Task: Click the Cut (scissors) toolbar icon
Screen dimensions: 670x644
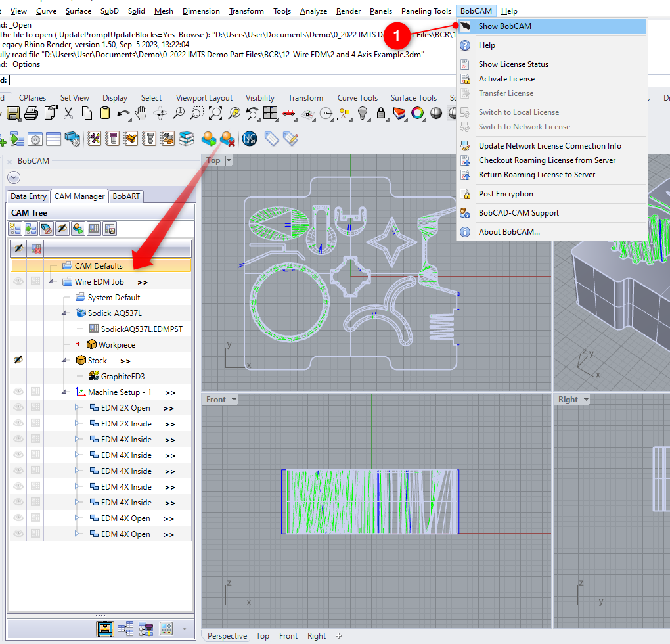Action: click(68, 113)
